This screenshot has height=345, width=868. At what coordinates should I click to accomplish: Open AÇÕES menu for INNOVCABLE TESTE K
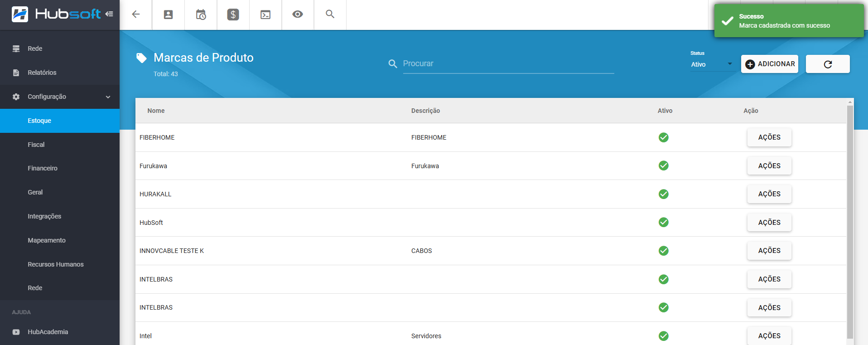click(769, 251)
